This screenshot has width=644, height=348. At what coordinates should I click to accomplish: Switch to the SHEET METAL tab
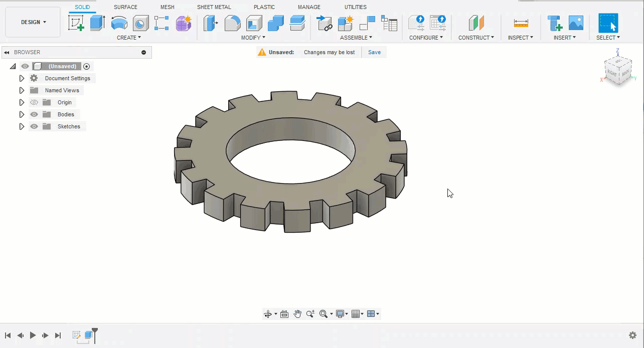(214, 7)
